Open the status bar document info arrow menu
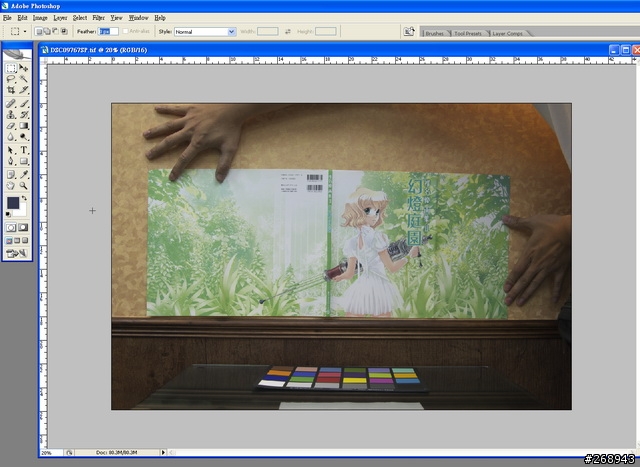This screenshot has width=640, height=467. click(x=163, y=452)
